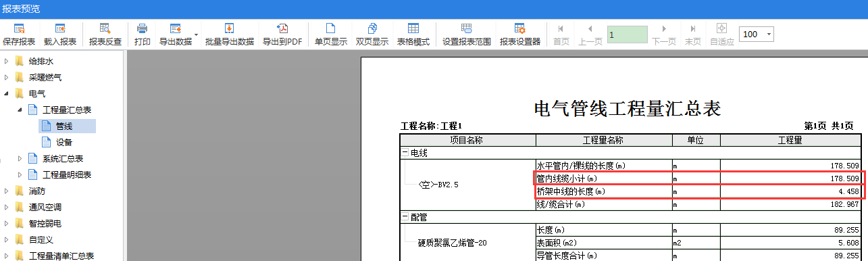Screen dimensions: 868x261
Task: Collapse the 工程量汇总表 tree node
Action: (20, 110)
